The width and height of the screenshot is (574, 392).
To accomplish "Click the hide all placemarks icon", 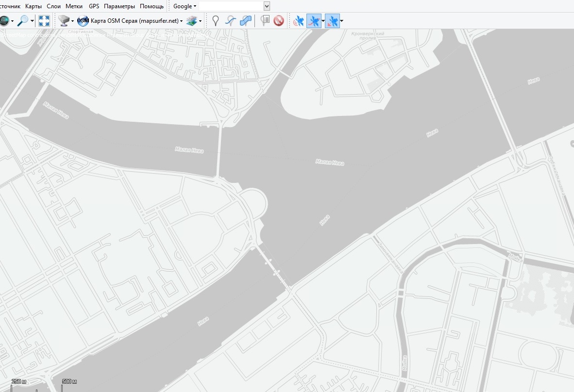I will point(279,21).
